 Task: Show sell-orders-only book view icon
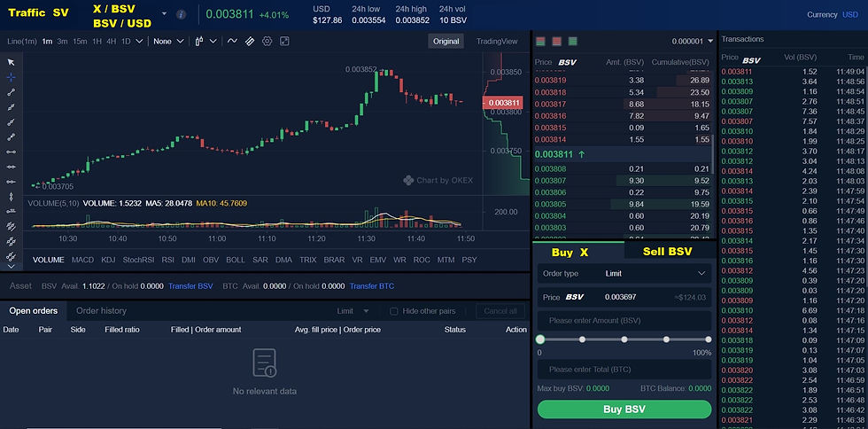[x=557, y=41]
